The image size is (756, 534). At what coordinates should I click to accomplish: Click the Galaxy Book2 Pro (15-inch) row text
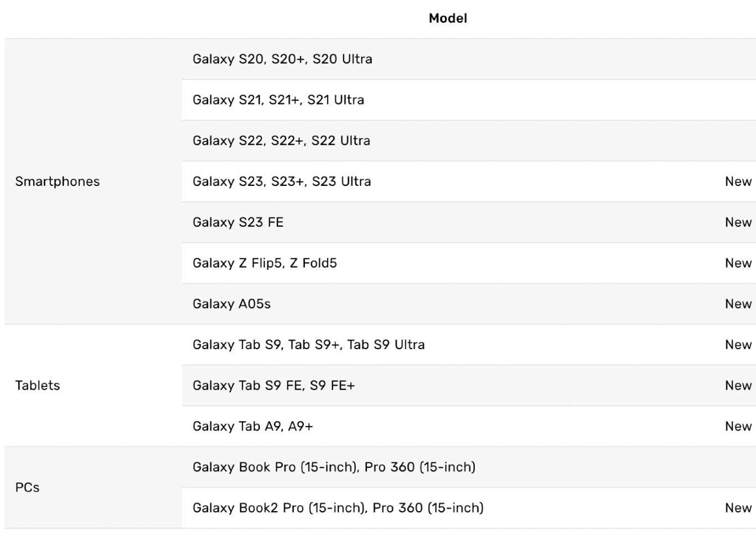(338, 508)
